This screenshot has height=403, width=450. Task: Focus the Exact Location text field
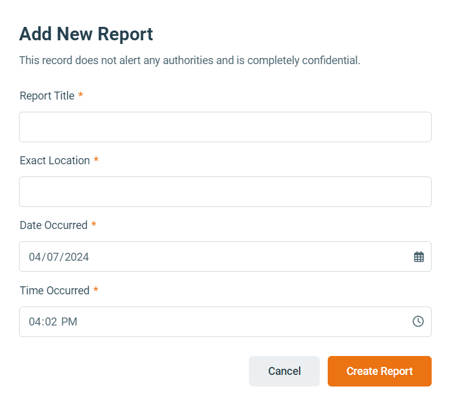(225, 192)
